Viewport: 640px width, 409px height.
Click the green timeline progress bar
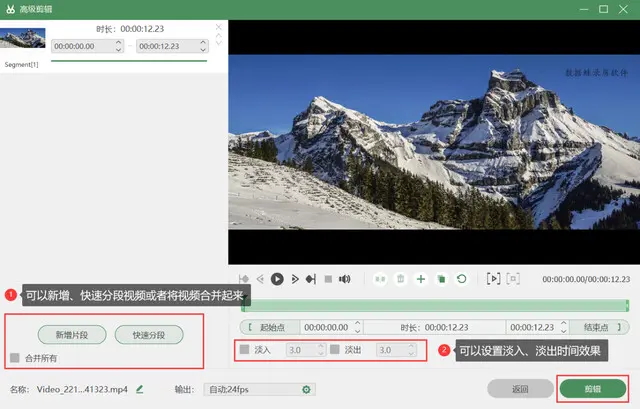pyautogui.click(x=435, y=304)
